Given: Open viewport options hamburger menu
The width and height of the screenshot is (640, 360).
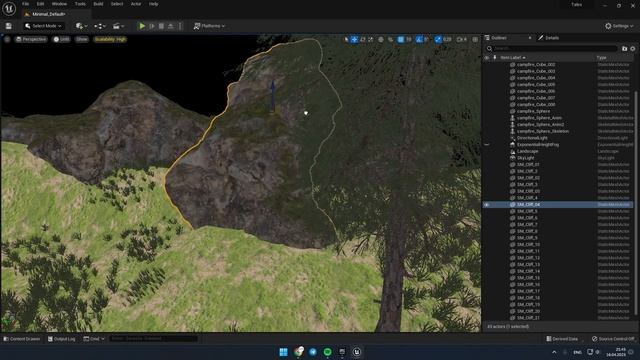Looking at the screenshot, I should pyautogui.click(x=7, y=39).
